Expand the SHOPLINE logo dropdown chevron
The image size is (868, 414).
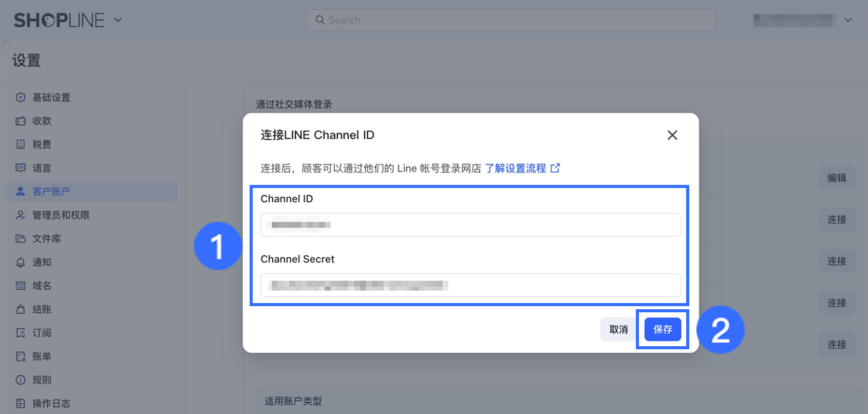pyautogui.click(x=118, y=20)
